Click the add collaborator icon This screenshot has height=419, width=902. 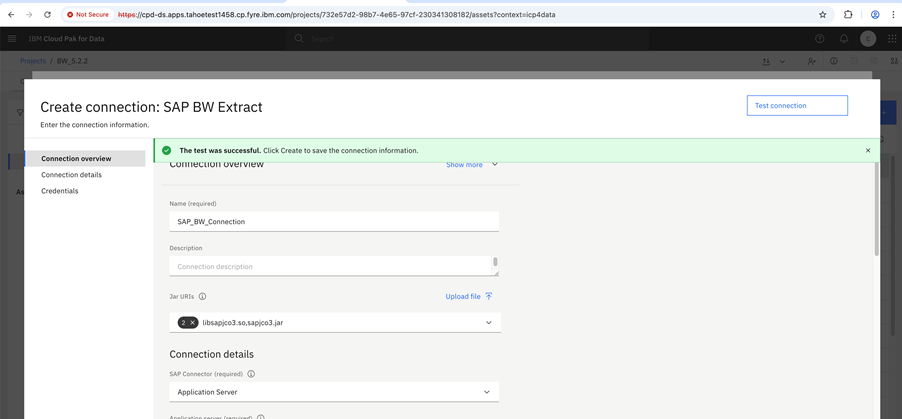(811, 61)
